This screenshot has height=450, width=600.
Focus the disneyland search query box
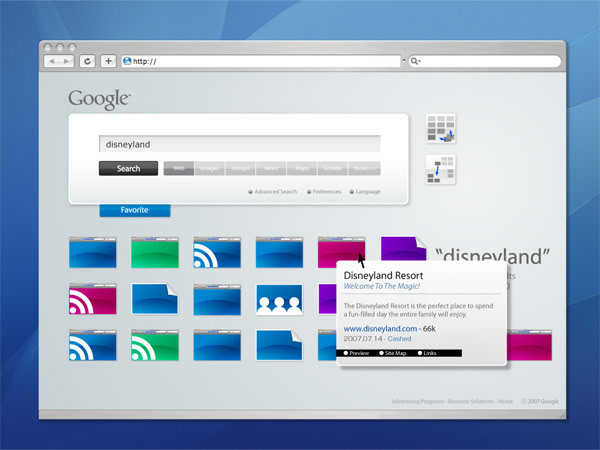pyautogui.click(x=240, y=144)
